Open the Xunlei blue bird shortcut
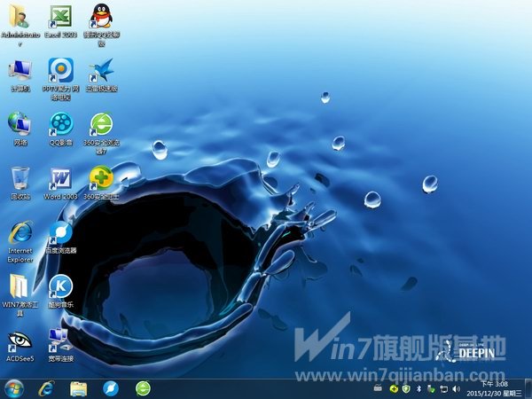 pos(101,69)
